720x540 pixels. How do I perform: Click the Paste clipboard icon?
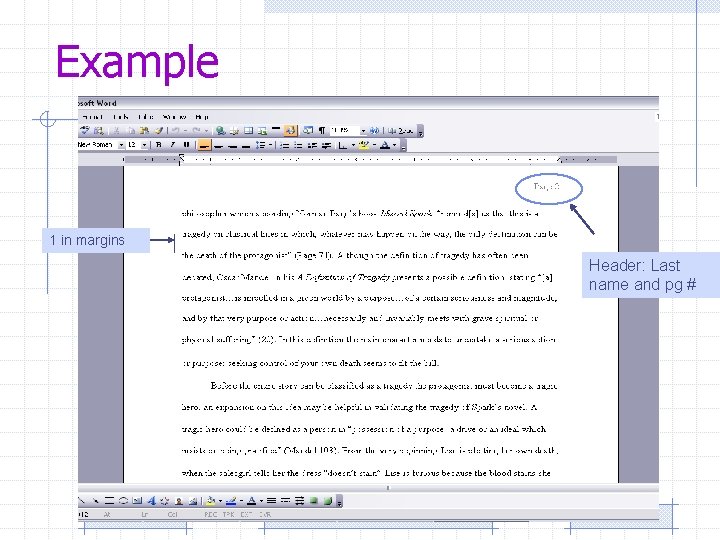[145, 130]
